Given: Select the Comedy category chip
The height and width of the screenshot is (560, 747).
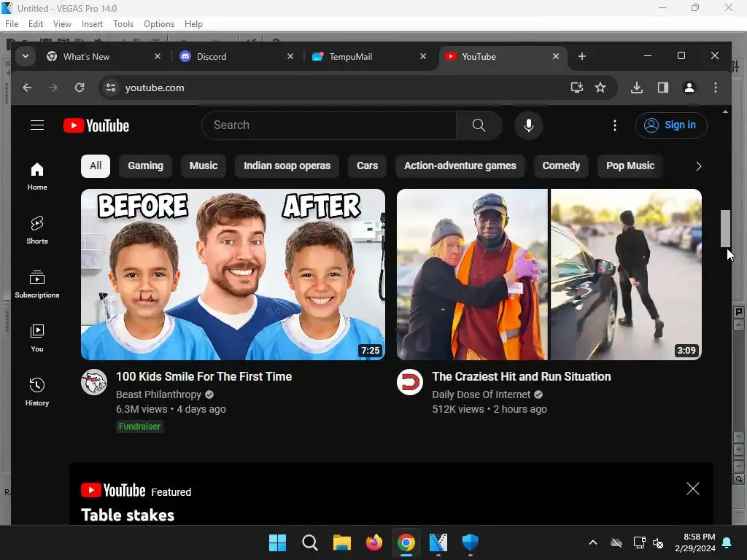Looking at the screenshot, I should pos(561,166).
